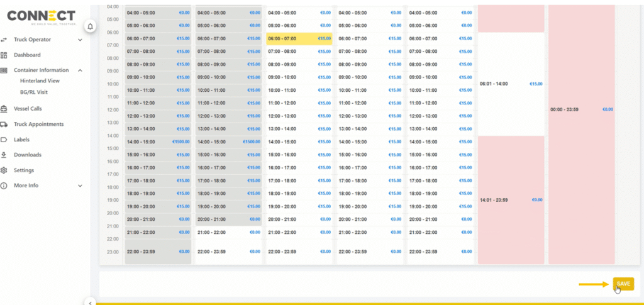
Task: Click the Vessel Calls ship icon
Action: pos(4,109)
